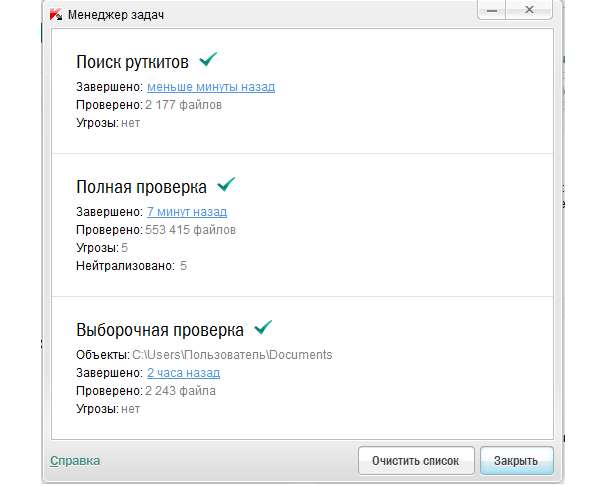Screen dimensions: 604x487
Task: Open the '7 минут назад' report link
Action: [x=187, y=212]
